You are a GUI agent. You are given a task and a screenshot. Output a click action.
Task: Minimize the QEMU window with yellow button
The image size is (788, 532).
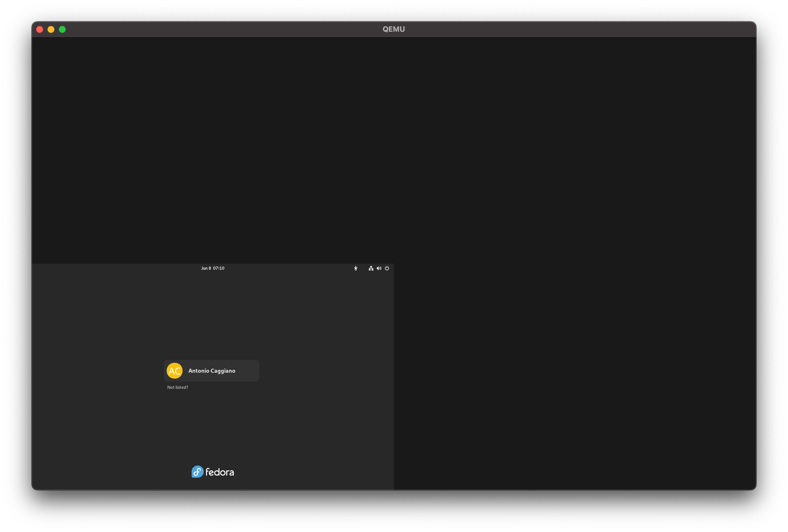tap(51, 29)
